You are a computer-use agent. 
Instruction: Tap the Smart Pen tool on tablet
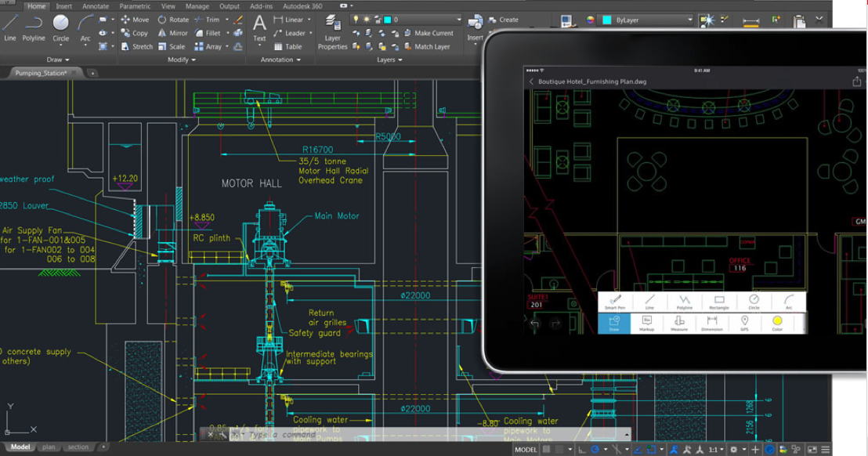pyautogui.click(x=615, y=302)
